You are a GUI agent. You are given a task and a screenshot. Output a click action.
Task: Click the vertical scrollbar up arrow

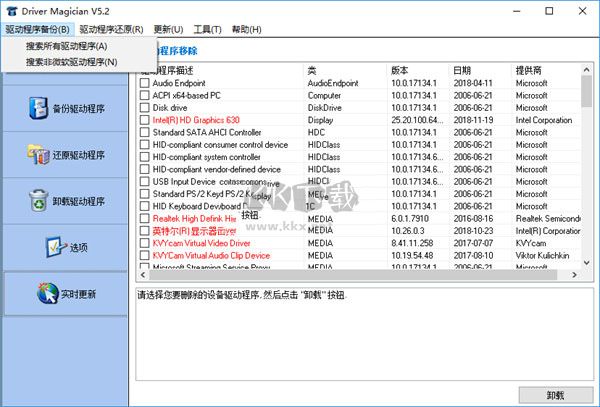coord(586,69)
